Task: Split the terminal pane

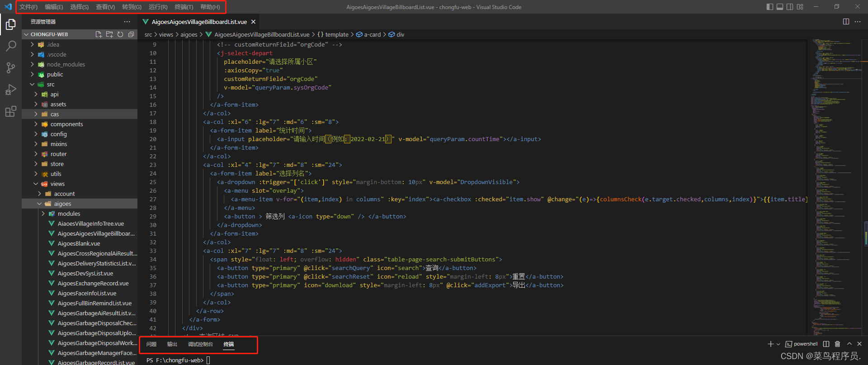Action: point(826,344)
